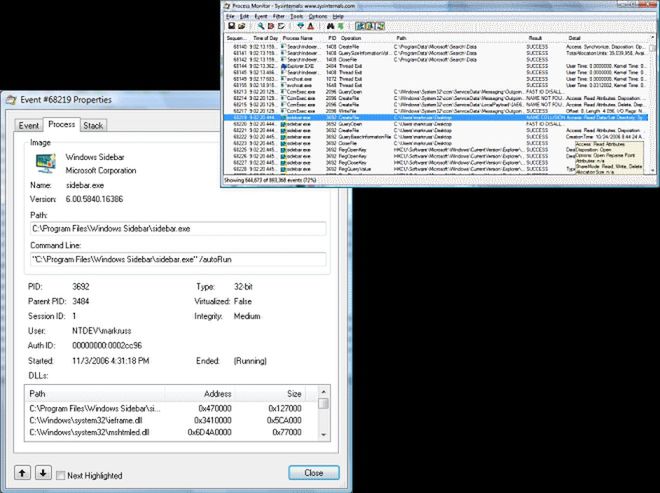Click the up arrow previous-event button

[x=22, y=472]
